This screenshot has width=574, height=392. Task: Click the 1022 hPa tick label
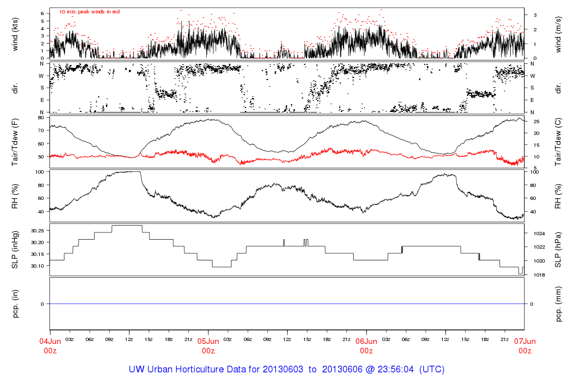click(539, 247)
